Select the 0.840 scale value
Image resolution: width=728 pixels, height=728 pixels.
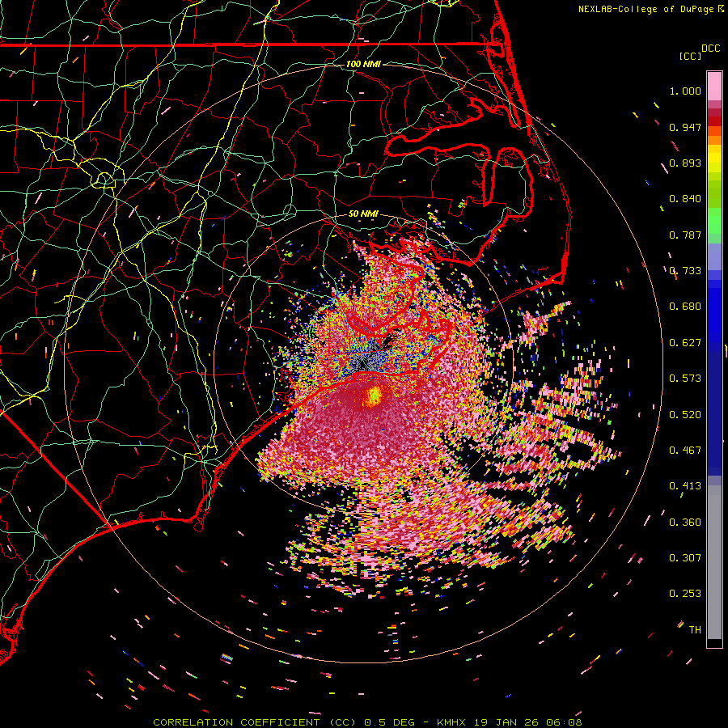coord(685,199)
